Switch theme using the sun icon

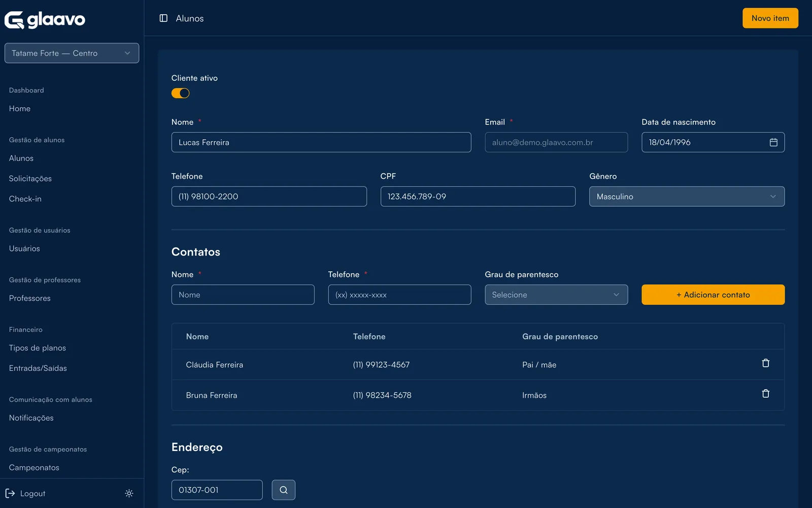coord(129,493)
